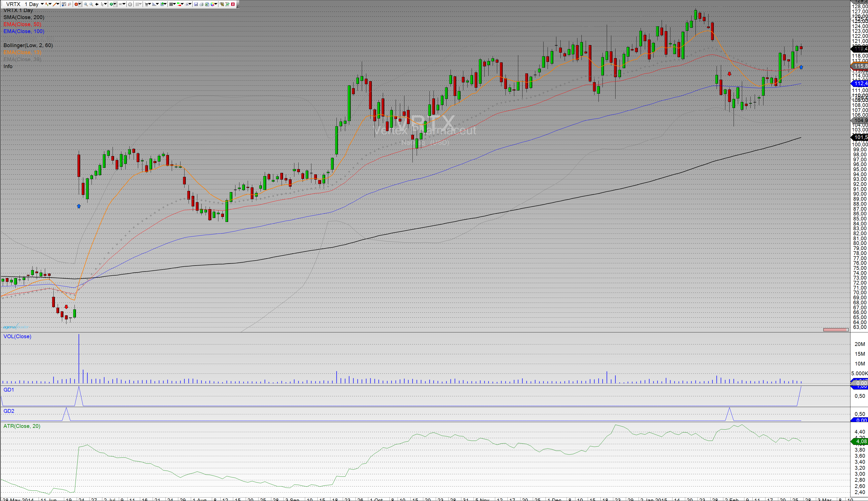Click the ATR(Close, 20) panel label
Image resolution: width=868 pixels, height=501 pixels.
(x=22, y=426)
